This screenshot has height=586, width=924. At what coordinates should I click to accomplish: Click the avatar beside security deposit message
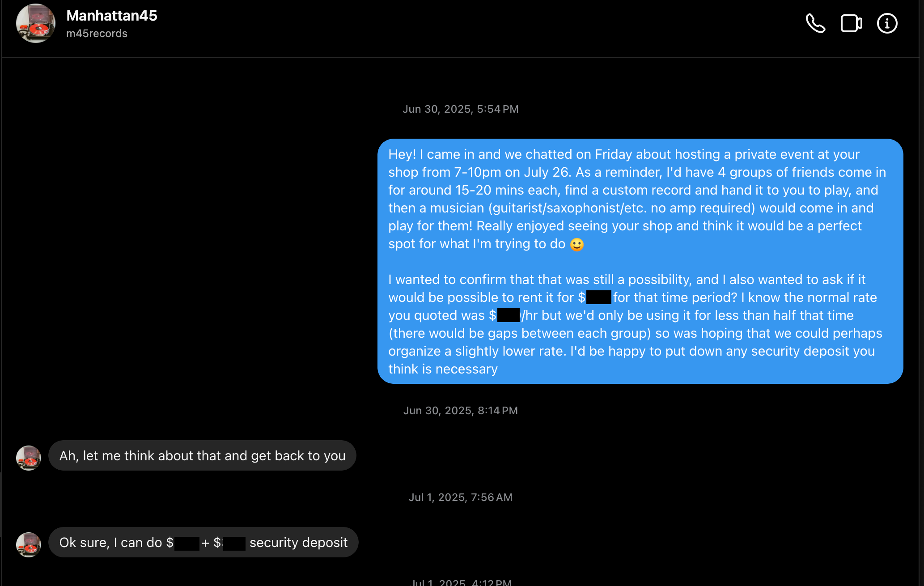click(29, 544)
